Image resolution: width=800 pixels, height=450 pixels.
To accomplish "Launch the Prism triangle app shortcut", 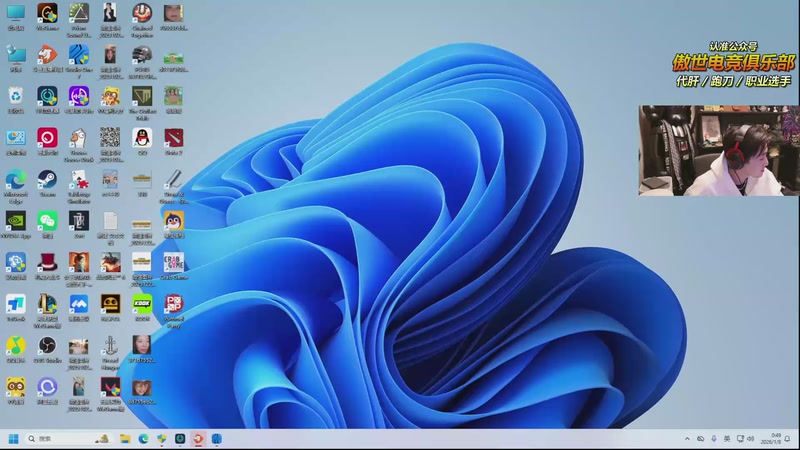I will click(79, 13).
